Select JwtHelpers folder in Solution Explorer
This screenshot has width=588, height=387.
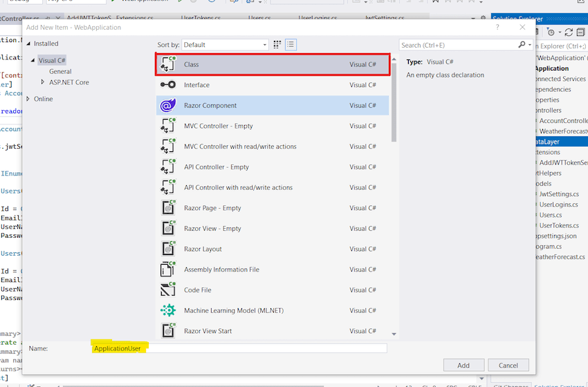click(x=549, y=173)
